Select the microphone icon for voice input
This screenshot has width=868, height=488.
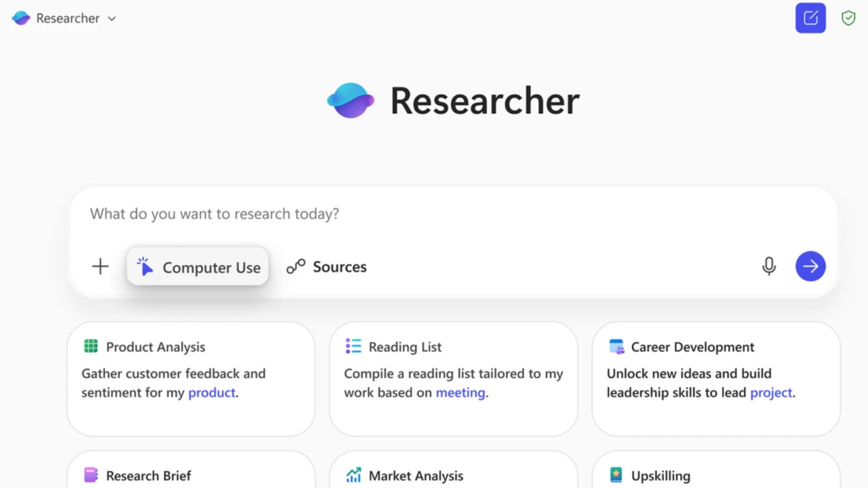(x=769, y=266)
